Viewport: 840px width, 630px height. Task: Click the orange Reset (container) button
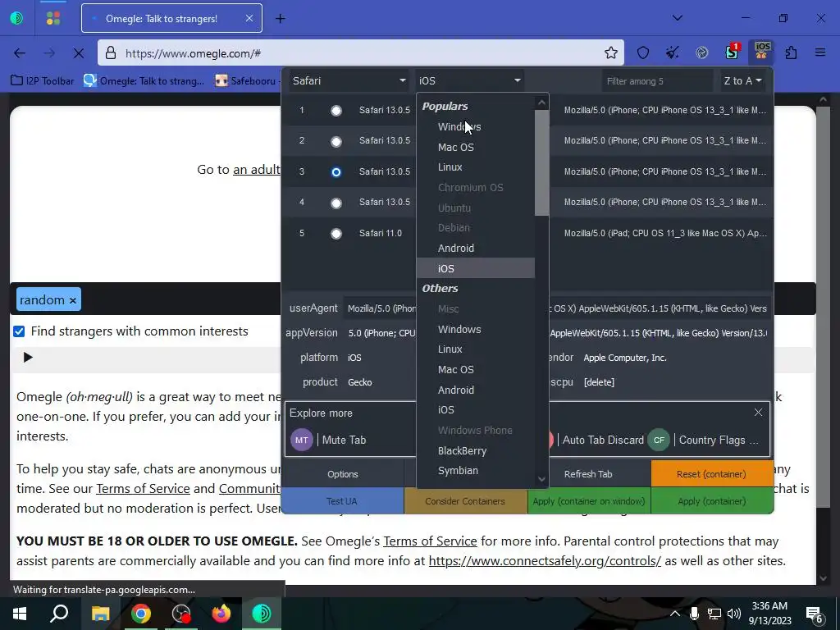point(711,473)
